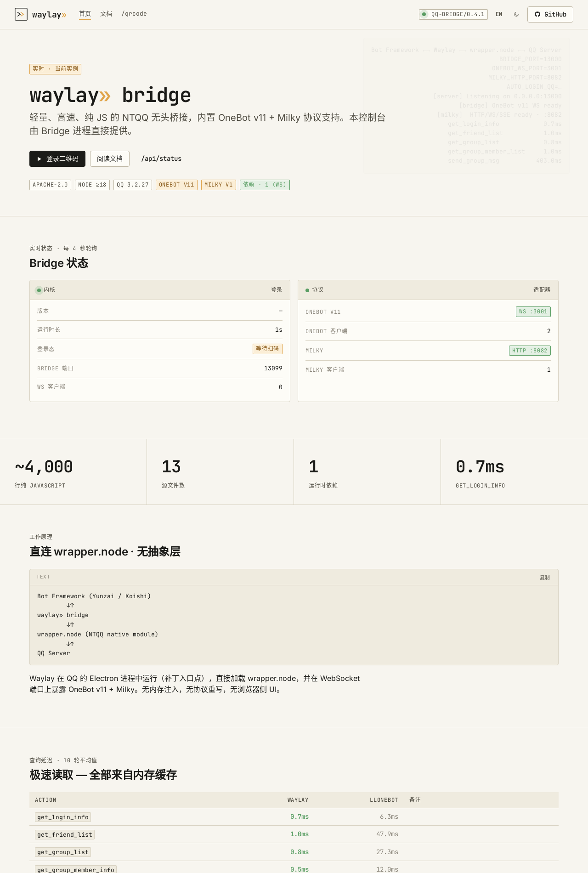Click the waylay terminal logo icon

(21, 14)
